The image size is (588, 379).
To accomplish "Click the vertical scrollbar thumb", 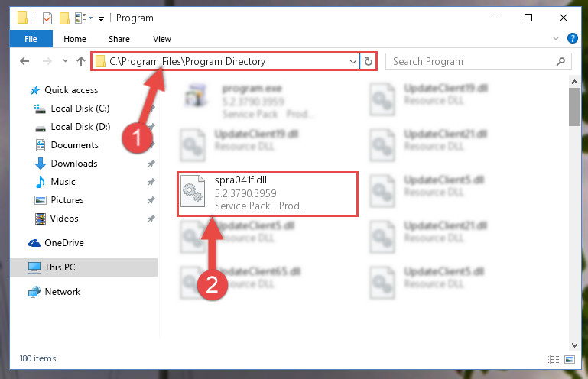I will [574, 107].
